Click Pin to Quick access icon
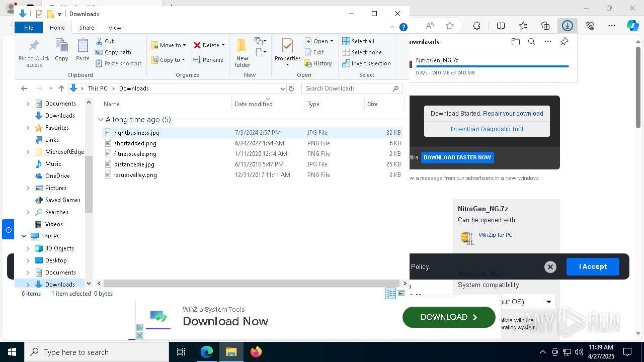This screenshot has width=644, height=362. coord(34,53)
